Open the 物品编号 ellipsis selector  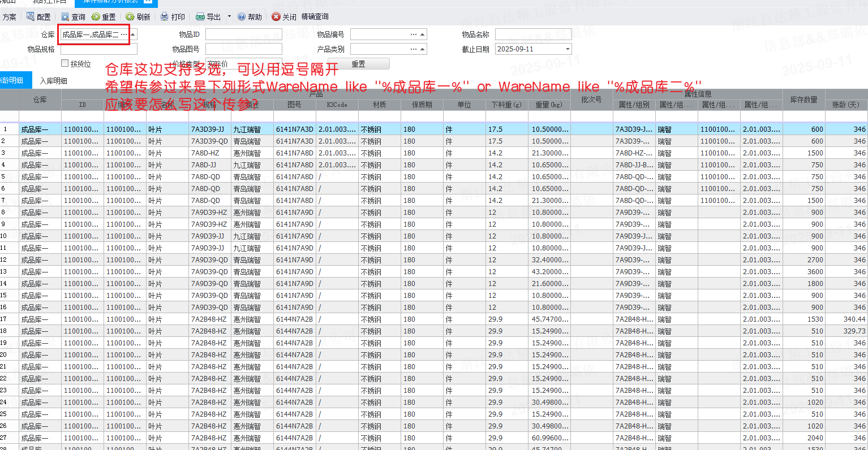click(414, 34)
